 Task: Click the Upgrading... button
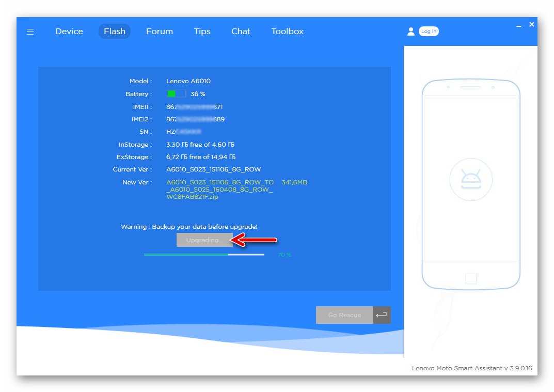tap(204, 240)
